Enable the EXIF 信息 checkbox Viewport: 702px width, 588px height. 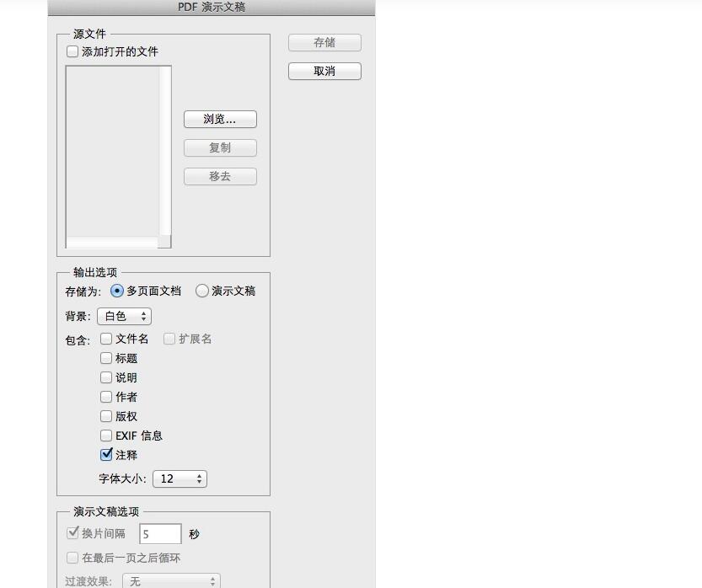coord(106,436)
